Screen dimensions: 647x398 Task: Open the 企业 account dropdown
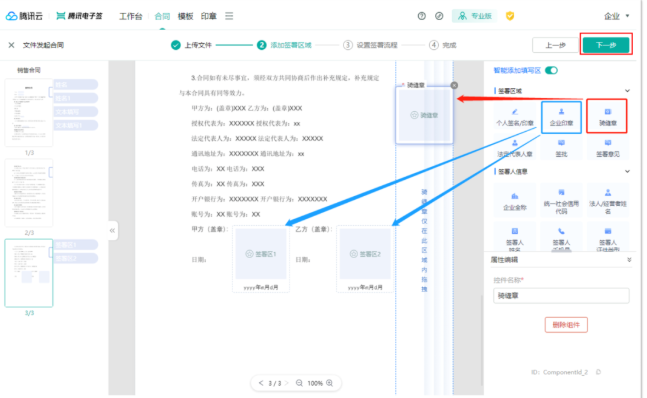pyautogui.click(x=616, y=16)
